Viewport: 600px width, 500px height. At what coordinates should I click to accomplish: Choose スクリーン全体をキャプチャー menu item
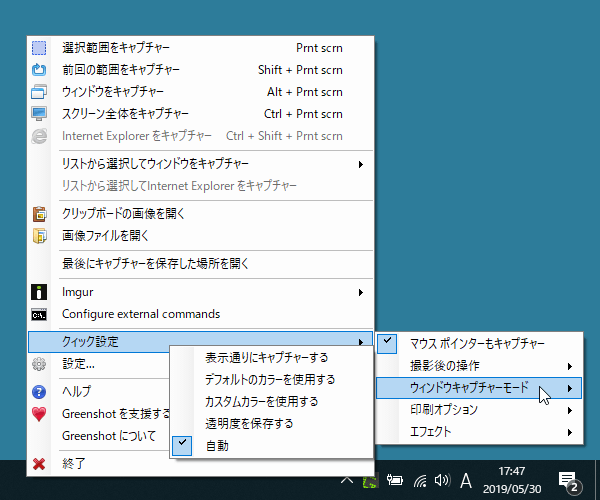(201, 114)
